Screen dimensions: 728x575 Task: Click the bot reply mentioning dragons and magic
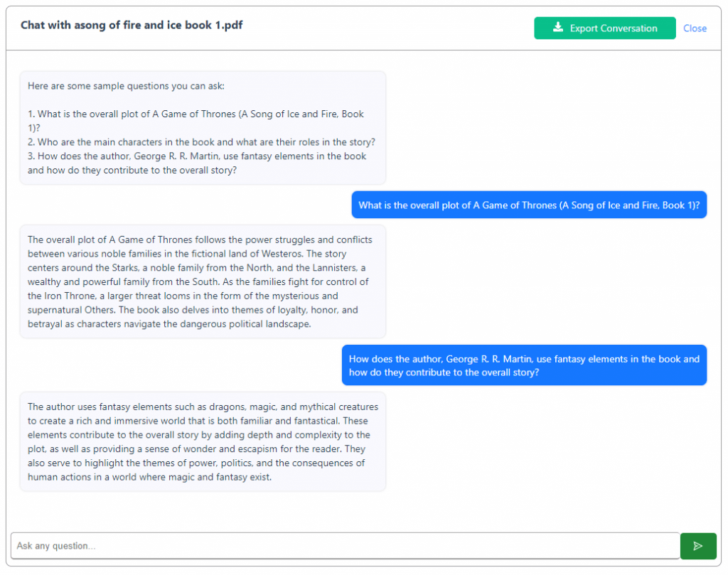[201, 441]
